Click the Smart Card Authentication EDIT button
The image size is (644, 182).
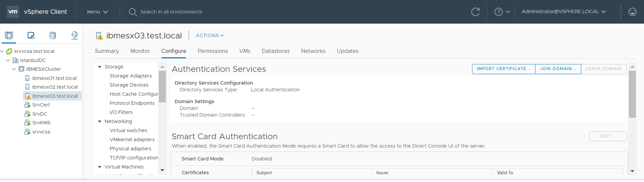(608, 136)
